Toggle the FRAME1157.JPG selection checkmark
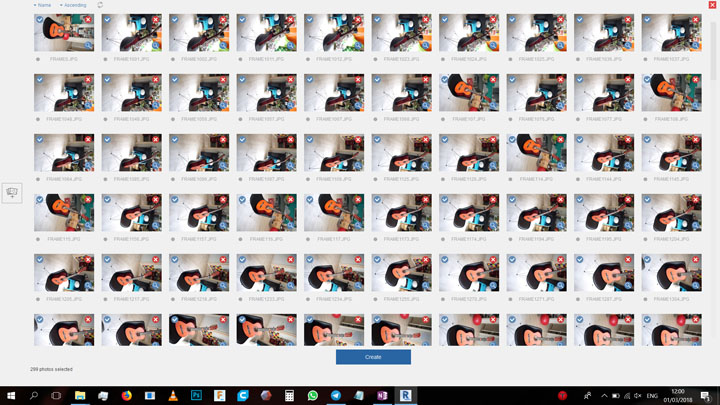Viewport: 720px width, 405px height. 175,200
